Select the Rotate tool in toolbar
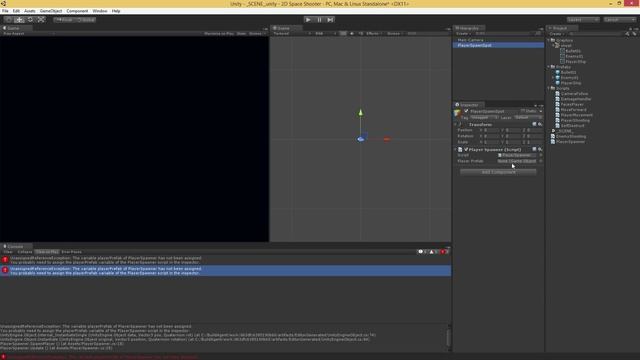Viewport: 640px width, 360px height. click(x=30, y=20)
